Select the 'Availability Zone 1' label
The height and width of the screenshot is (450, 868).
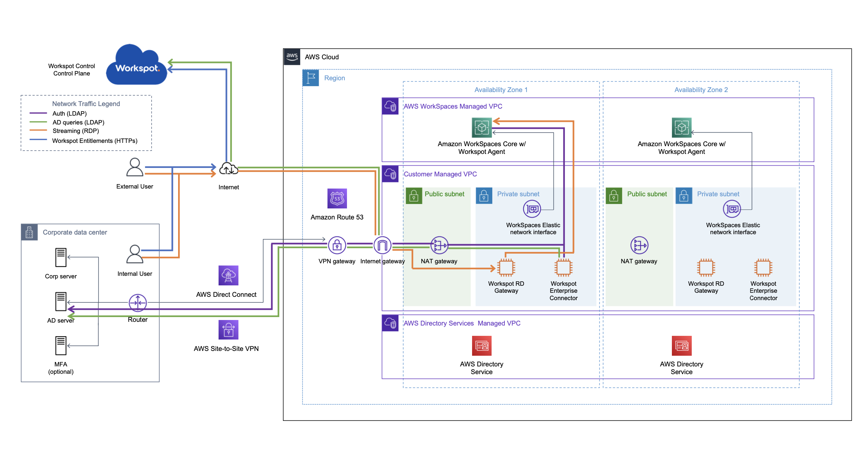501,90
